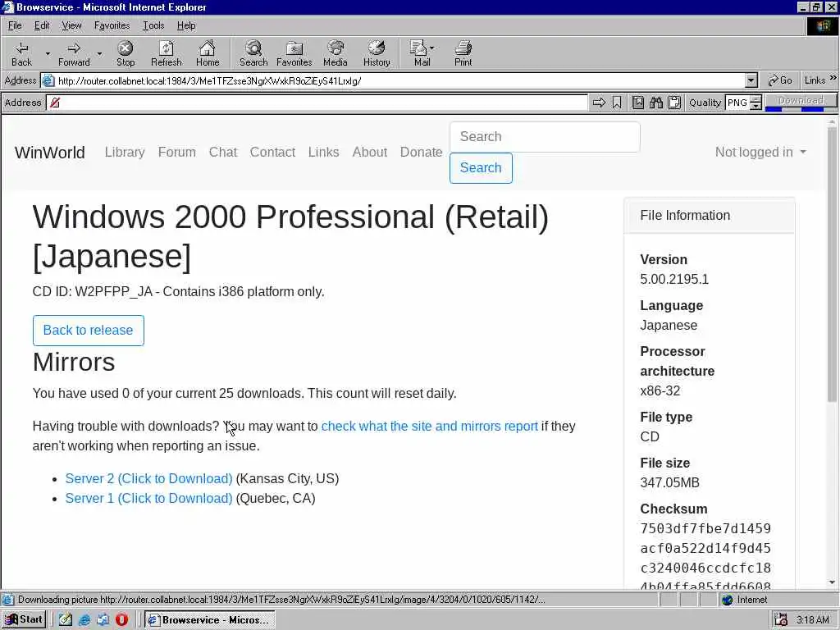Click the page icon in IE address bar
This screenshot has width=840, height=630.
coord(48,81)
